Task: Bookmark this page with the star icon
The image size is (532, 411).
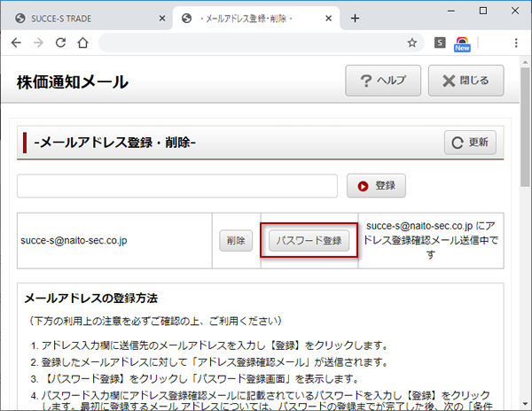Action: [x=412, y=43]
